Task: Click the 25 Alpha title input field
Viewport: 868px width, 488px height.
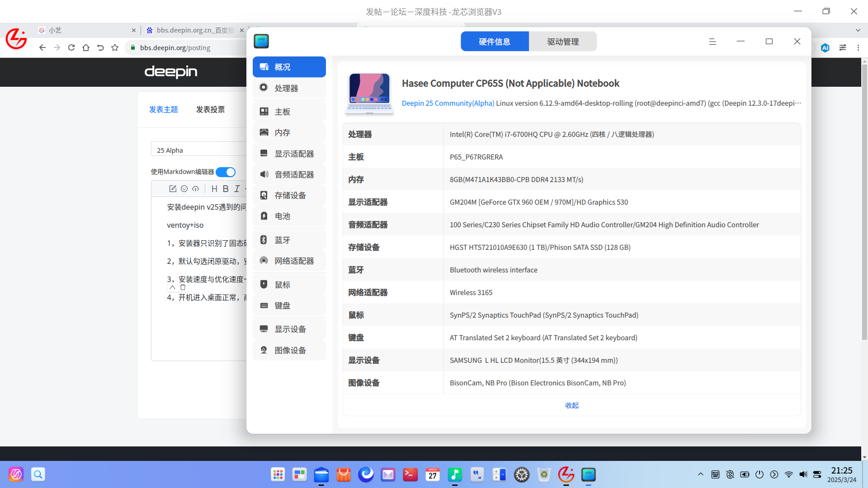Action: (x=199, y=150)
